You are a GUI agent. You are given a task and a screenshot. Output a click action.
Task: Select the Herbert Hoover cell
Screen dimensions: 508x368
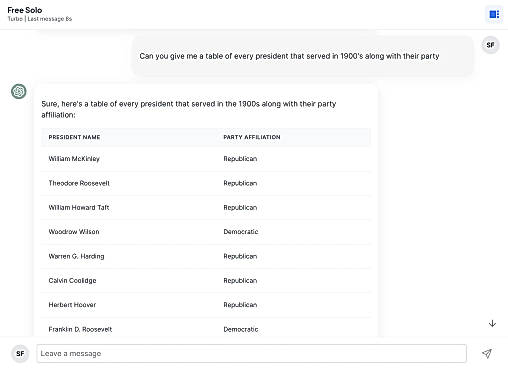tap(72, 305)
